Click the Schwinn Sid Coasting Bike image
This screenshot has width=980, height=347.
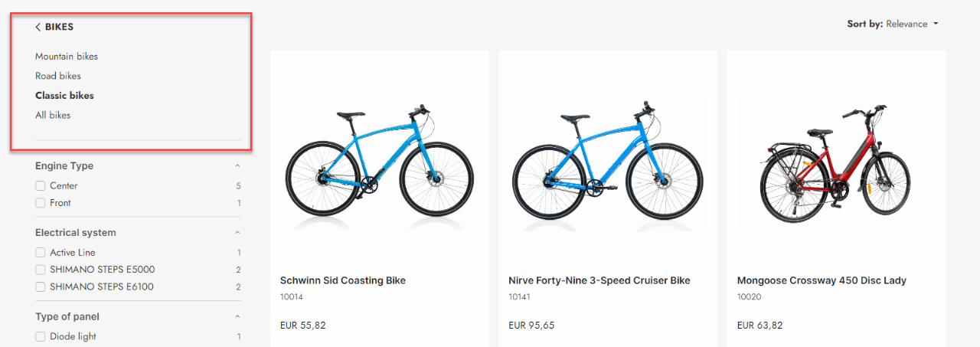pos(379,165)
